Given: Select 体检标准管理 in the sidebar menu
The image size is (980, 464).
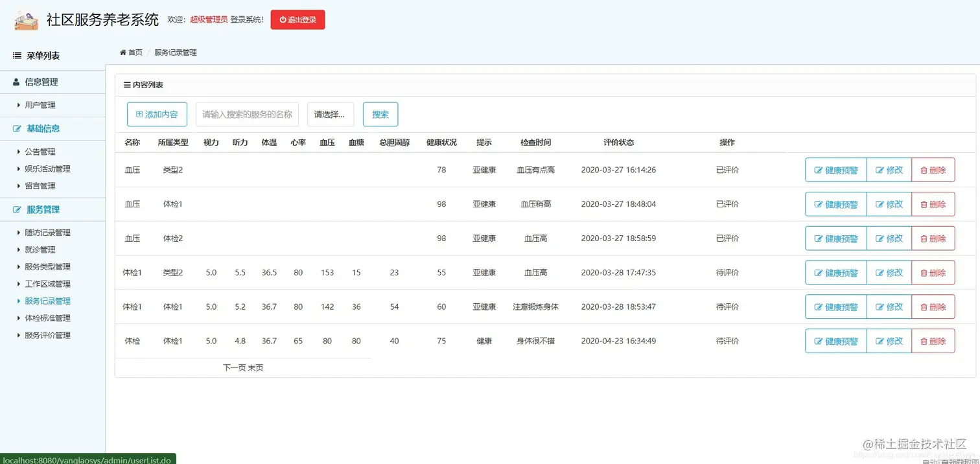Looking at the screenshot, I should [x=47, y=318].
